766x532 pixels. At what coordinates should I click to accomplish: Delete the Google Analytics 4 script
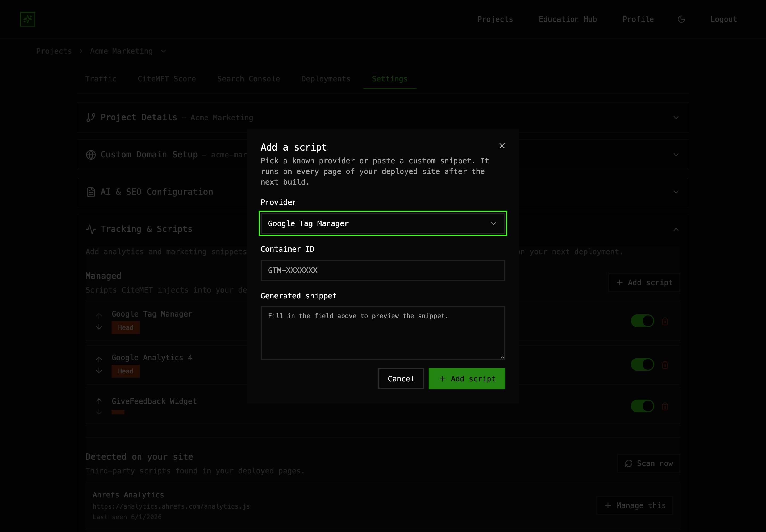coord(665,365)
